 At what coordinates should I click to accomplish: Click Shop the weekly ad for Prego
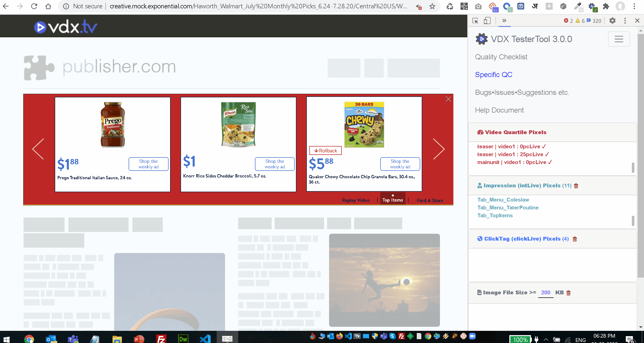149,164
